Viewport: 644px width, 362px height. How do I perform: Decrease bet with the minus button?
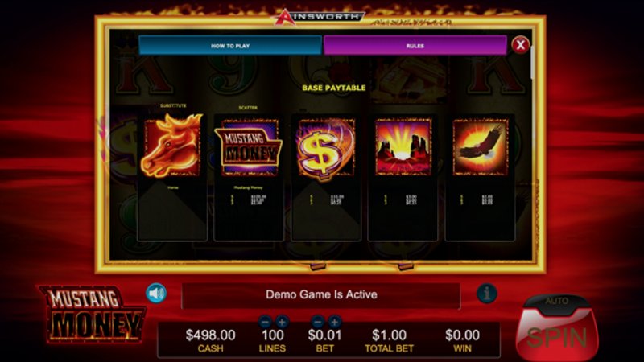[318, 322]
